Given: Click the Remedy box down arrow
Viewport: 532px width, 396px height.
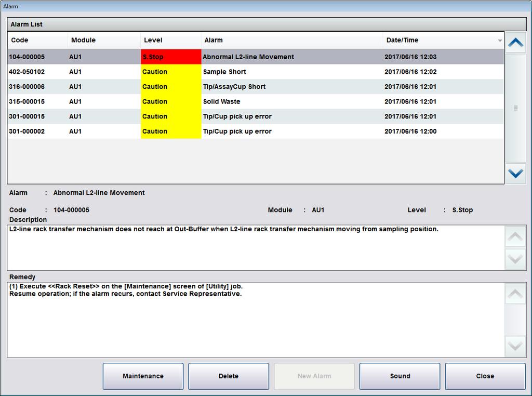Looking at the screenshot, I should pyautogui.click(x=515, y=346).
